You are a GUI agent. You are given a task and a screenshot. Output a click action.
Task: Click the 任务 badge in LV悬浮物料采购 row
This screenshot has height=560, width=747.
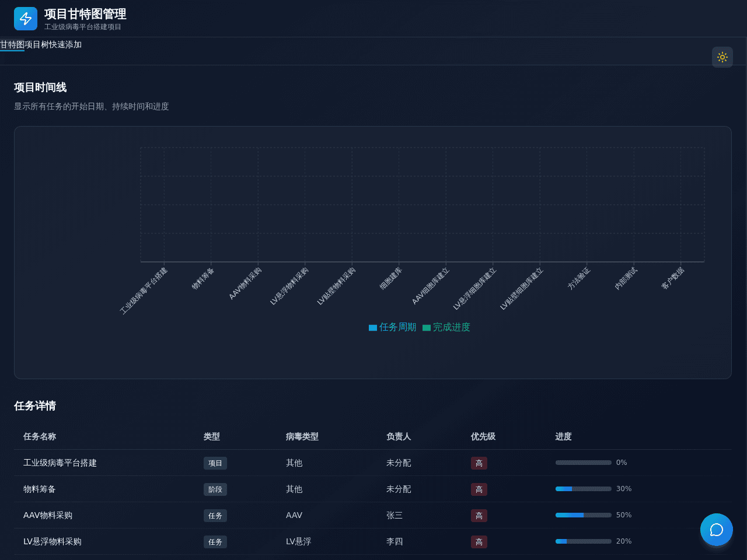pos(215,542)
